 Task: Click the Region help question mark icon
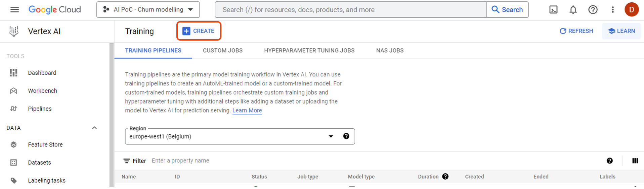point(346,136)
